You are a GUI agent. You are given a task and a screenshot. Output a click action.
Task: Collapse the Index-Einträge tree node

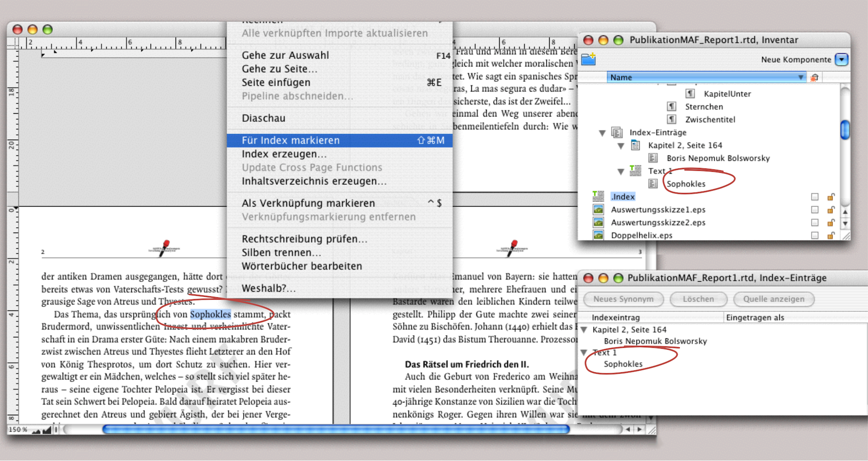(602, 133)
